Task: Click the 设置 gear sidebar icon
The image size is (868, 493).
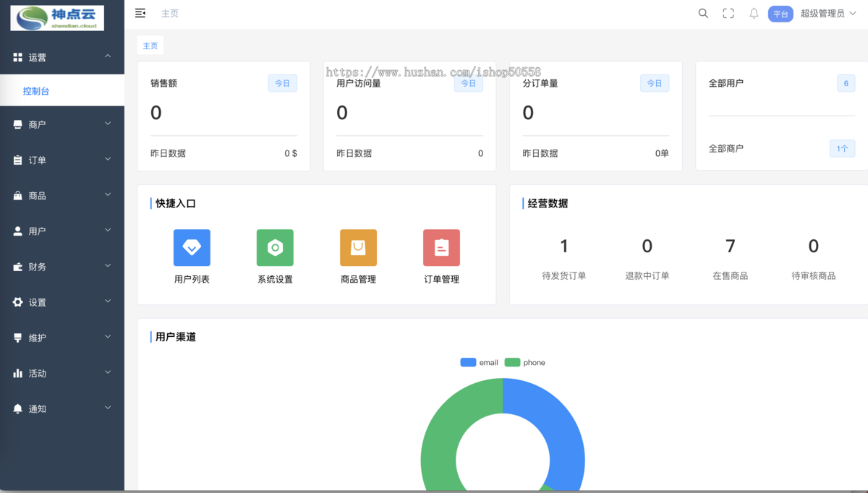Action: point(17,302)
